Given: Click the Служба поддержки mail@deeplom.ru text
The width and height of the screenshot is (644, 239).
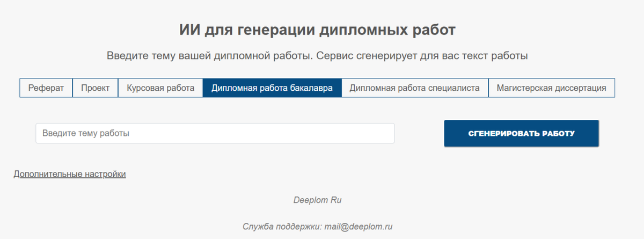Looking at the screenshot, I should (x=318, y=227).
